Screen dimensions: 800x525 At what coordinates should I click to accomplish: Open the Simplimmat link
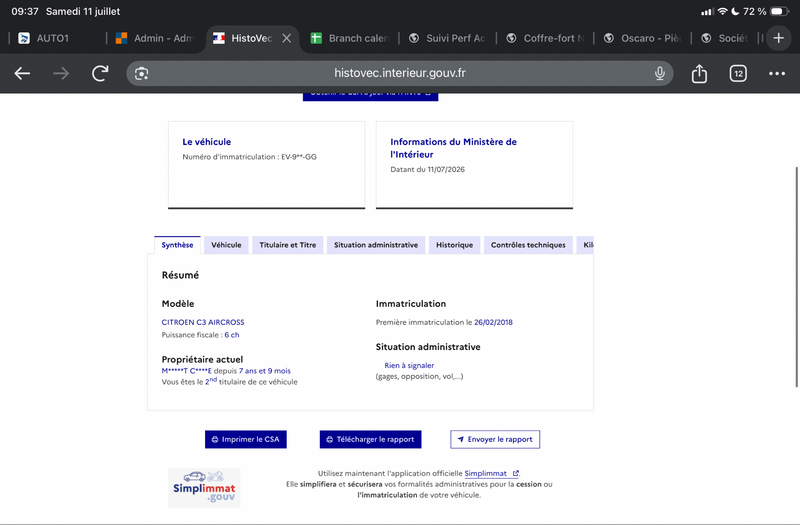tap(491, 473)
